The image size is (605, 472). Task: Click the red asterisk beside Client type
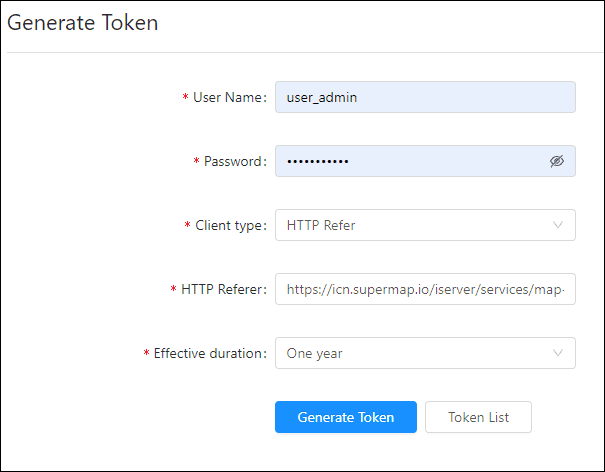tap(187, 226)
